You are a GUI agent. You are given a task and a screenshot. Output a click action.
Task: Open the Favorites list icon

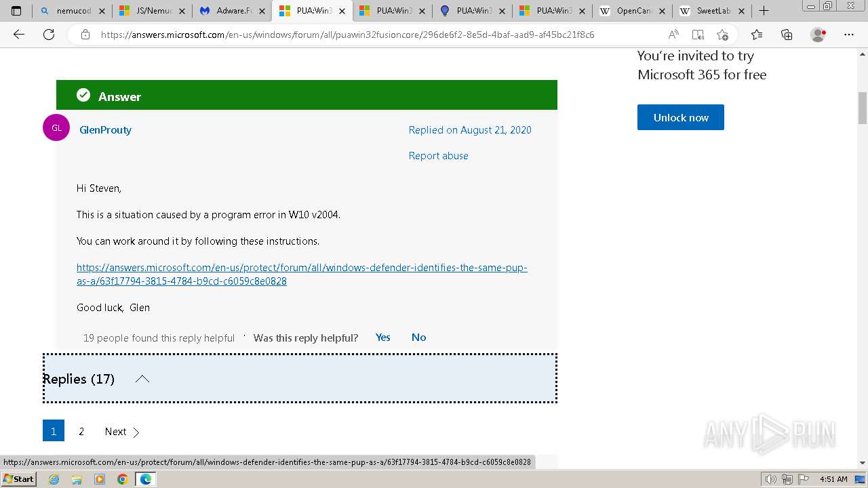click(757, 35)
